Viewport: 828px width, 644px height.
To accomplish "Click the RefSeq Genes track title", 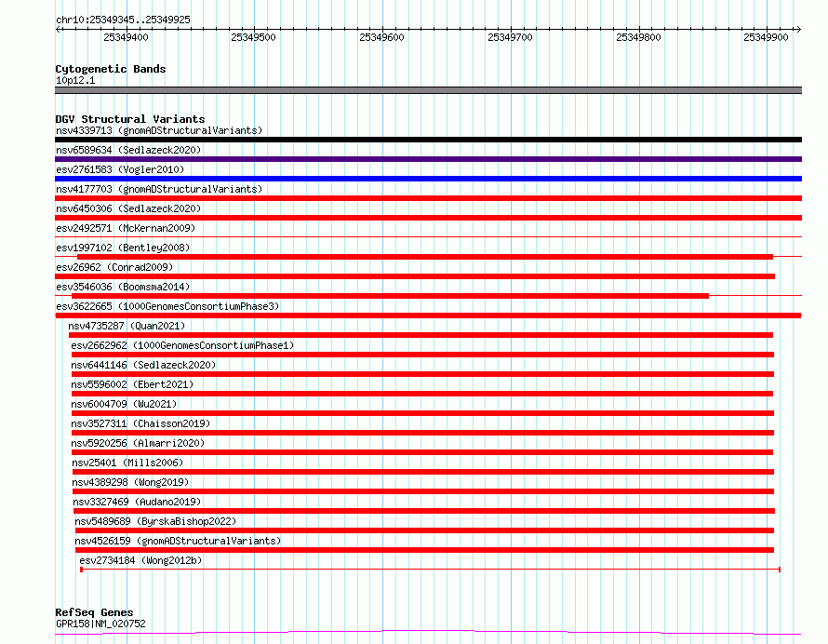I will click(x=94, y=612).
